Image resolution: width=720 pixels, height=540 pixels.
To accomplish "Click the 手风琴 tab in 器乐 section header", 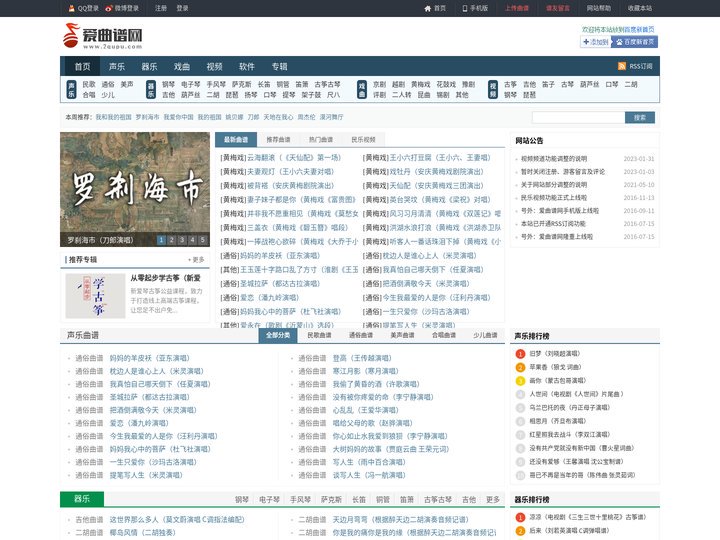I will pyautogui.click(x=300, y=499).
